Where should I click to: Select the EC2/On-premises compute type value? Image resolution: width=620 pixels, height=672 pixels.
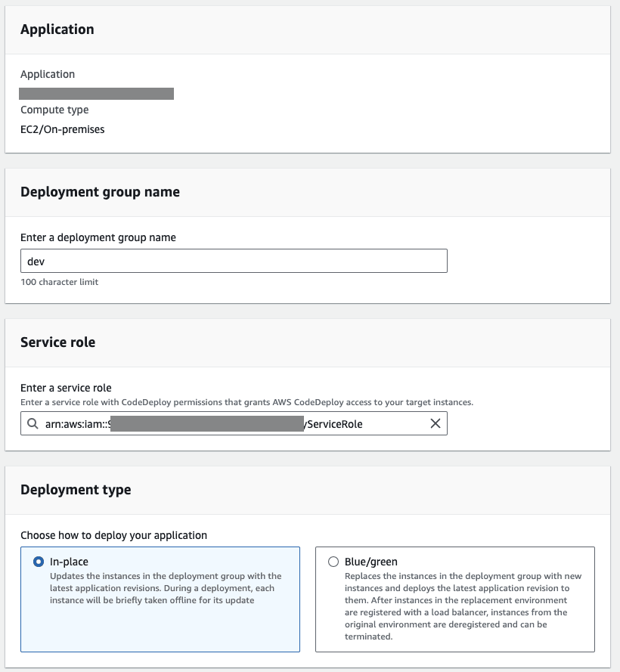point(62,129)
